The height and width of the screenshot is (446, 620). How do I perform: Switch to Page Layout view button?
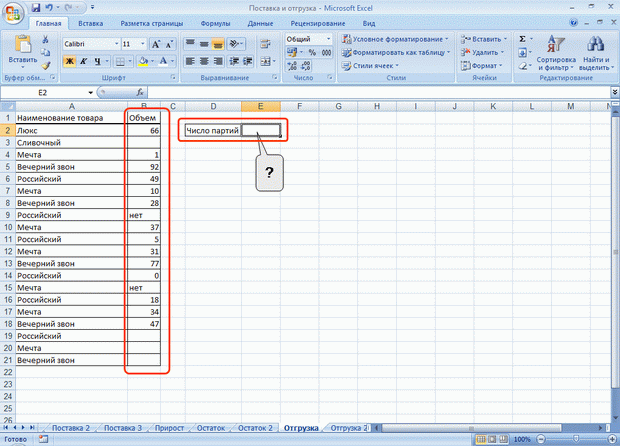(x=492, y=439)
